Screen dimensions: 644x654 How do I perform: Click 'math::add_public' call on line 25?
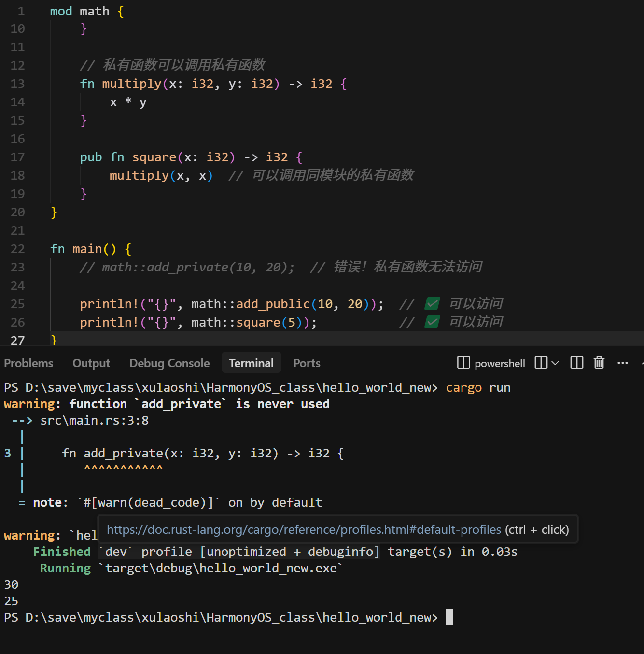251,304
